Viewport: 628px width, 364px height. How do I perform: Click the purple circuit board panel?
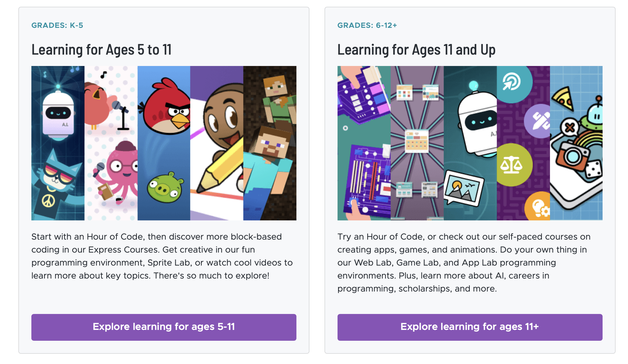[x=364, y=143]
